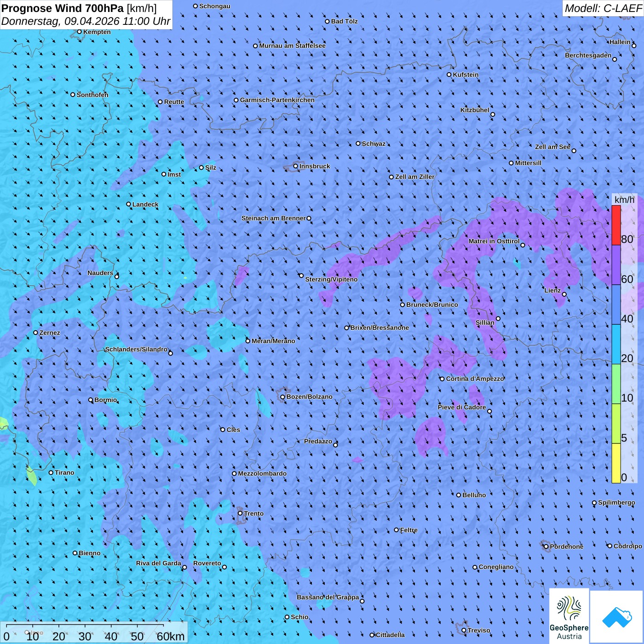Click the 'Berchtesgaden' label
Image resolution: width=644 pixels, height=644 pixels.
[588, 55]
